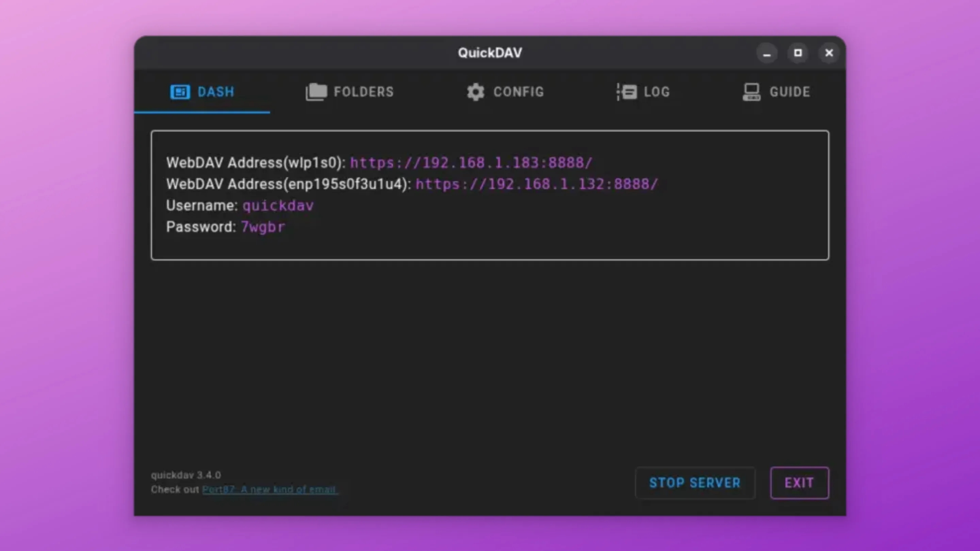Switch to the DASH tab label

216,91
